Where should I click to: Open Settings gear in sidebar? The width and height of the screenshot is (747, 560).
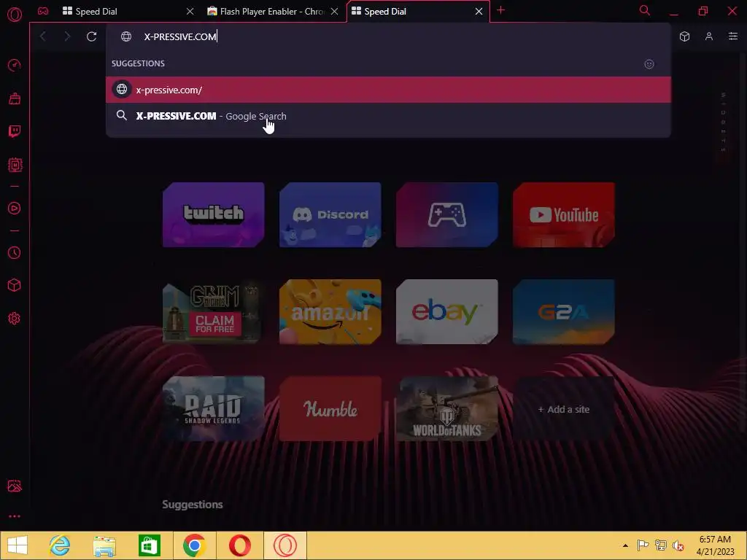click(15, 319)
